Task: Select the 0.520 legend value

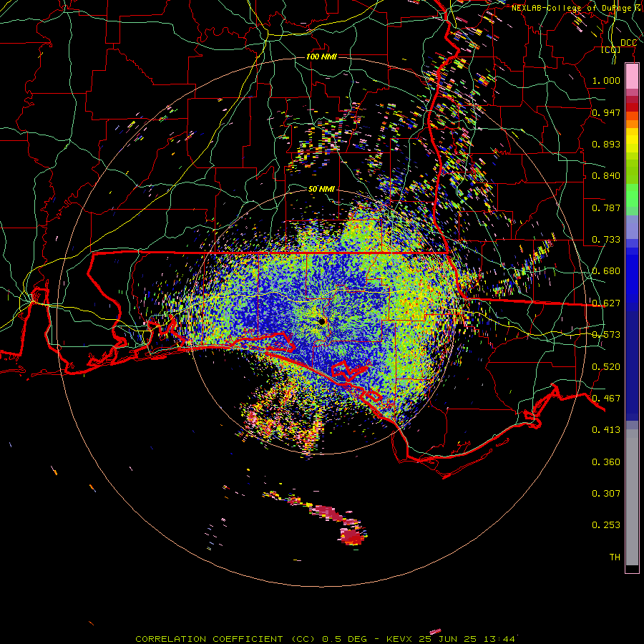Action: (606, 366)
